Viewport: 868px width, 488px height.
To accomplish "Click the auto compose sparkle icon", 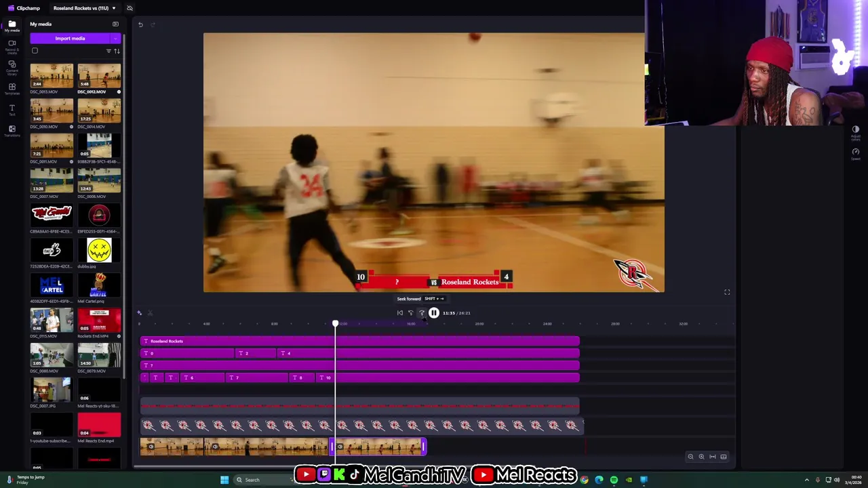I will pyautogui.click(x=139, y=313).
